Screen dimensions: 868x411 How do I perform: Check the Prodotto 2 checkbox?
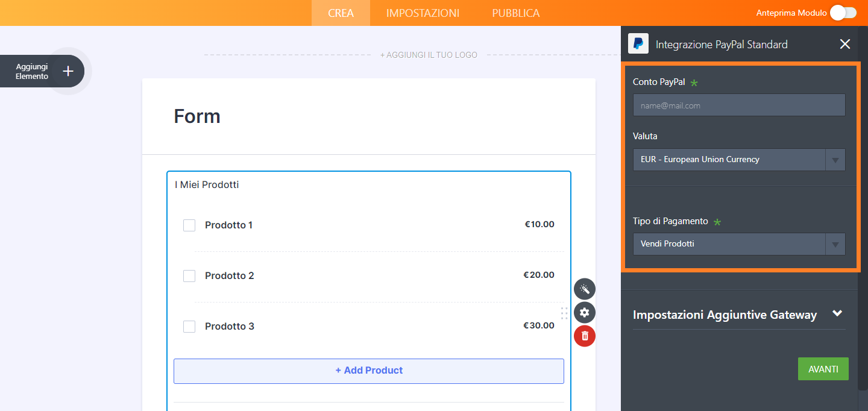(x=189, y=275)
